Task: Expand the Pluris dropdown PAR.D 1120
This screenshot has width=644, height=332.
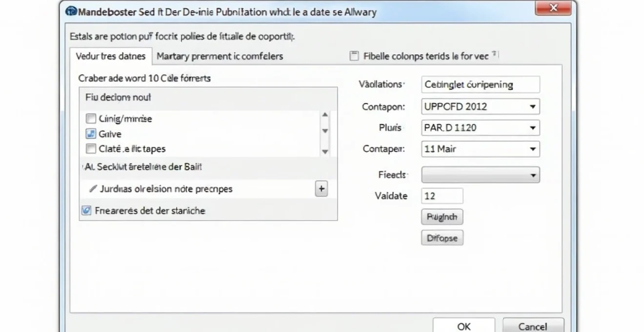Action: 480,128
